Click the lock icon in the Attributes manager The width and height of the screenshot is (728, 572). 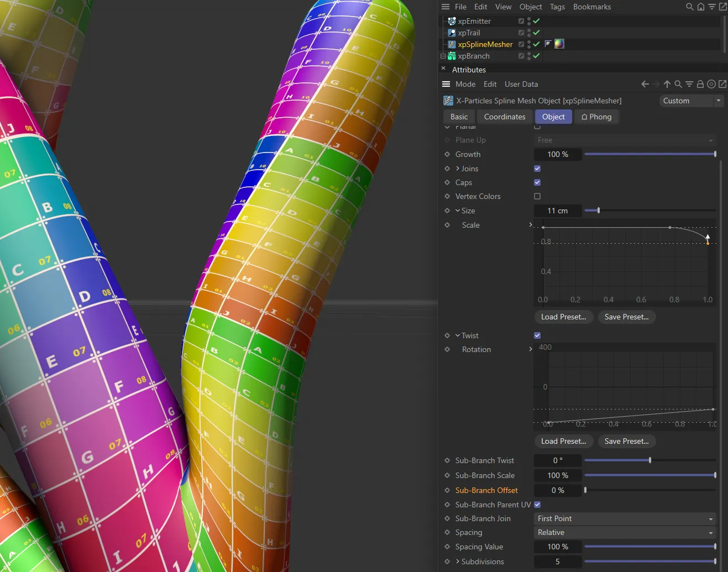[700, 84]
